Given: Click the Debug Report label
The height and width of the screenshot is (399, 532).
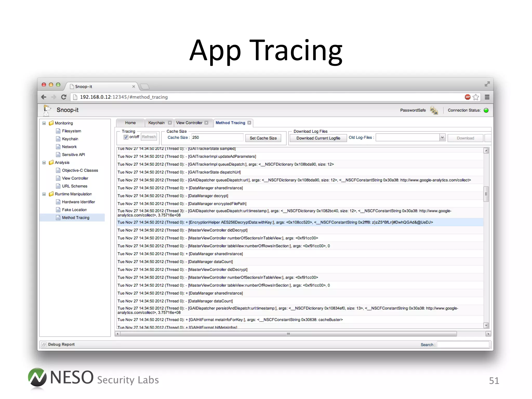Looking at the screenshot, I should (x=61, y=344).
